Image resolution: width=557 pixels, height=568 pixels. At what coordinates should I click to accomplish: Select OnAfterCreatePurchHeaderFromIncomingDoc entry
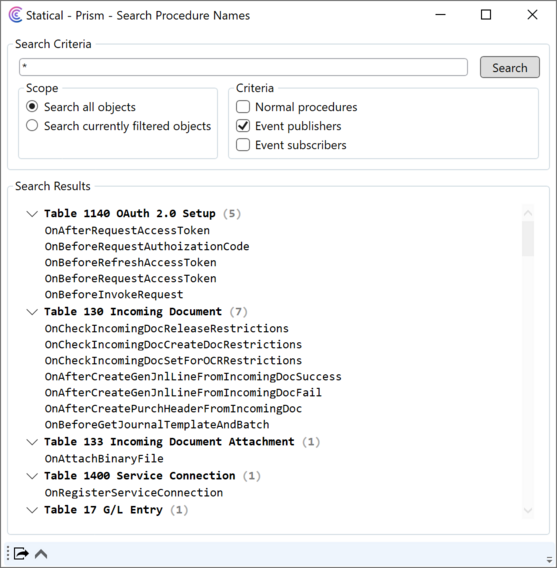click(x=173, y=408)
